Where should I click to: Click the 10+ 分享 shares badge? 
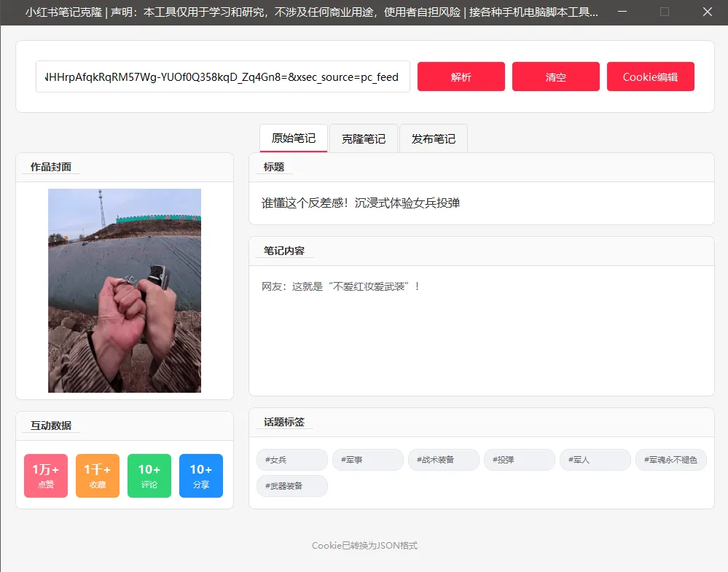[x=200, y=476]
